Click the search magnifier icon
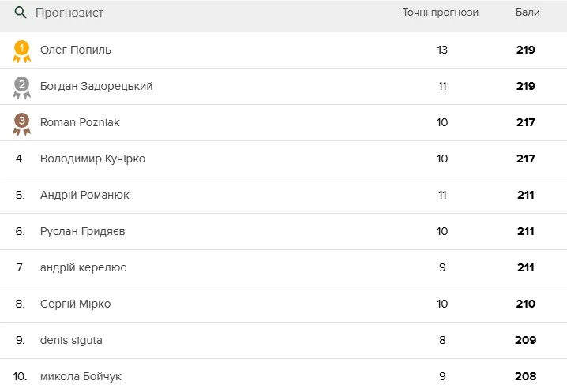 [21, 13]
